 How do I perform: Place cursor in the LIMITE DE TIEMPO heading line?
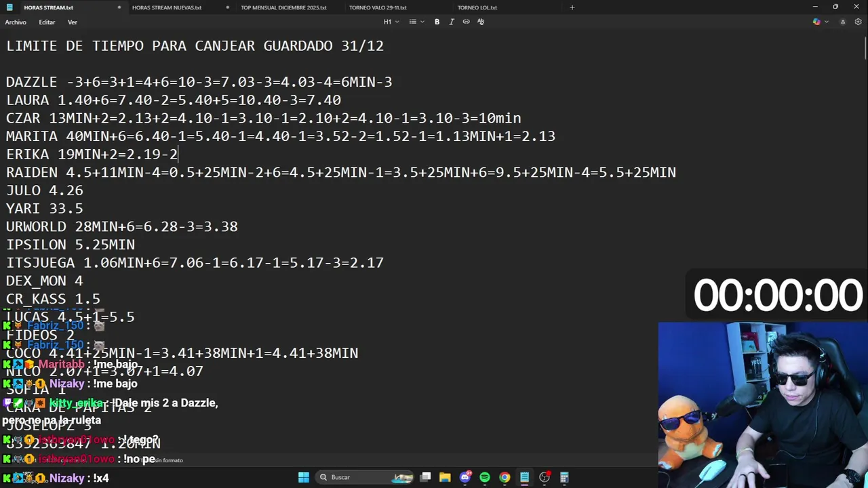[195, 46]
